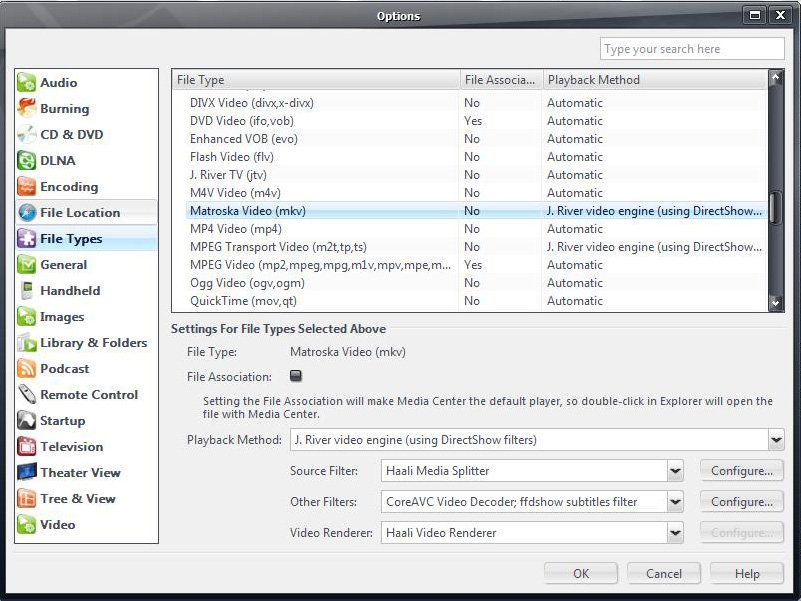Open the Playback Method dropdown

(x=776, y=440)
